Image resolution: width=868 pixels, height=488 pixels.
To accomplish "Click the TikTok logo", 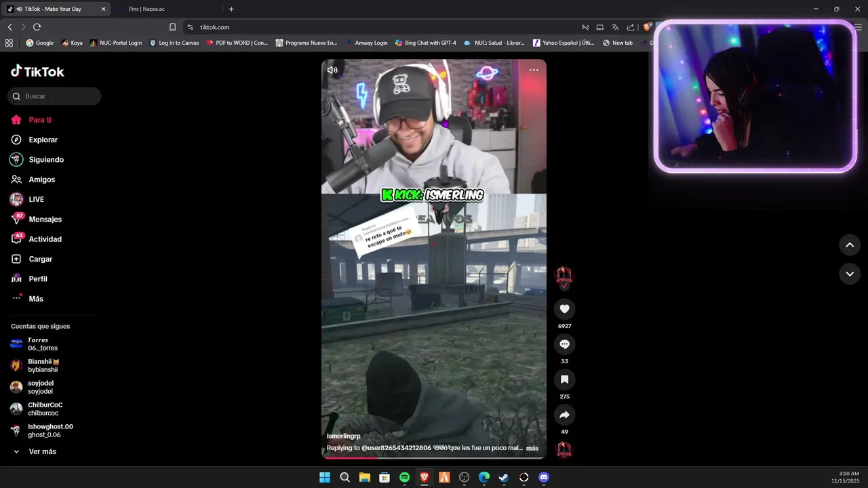I will 37,71.
